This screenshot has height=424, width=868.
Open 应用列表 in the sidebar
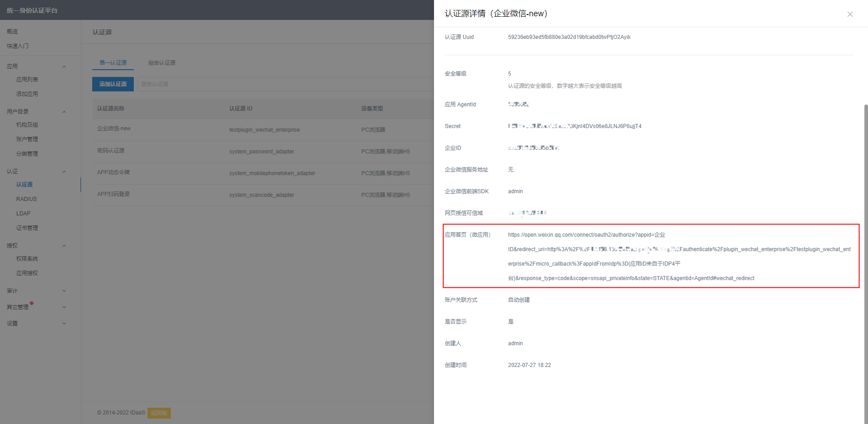[27, 80]
